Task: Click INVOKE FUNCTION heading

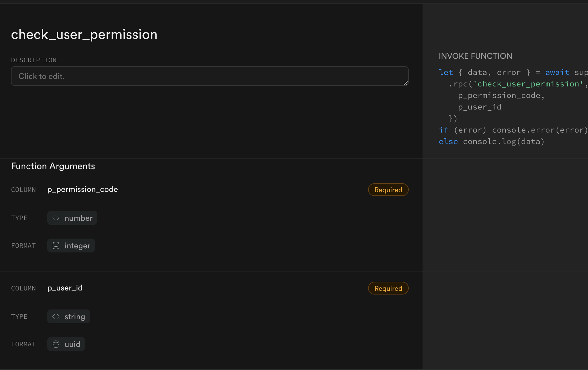Action: click(475, 56)
